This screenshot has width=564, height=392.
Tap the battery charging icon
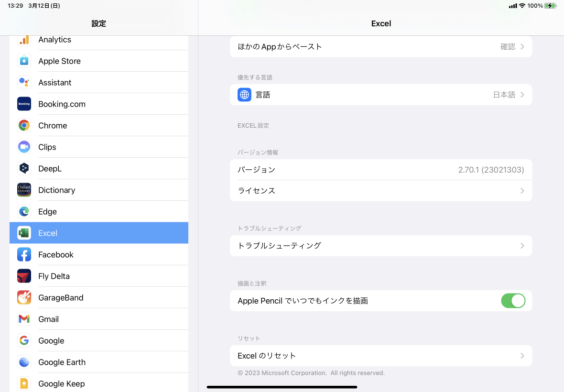pos(550,6)
